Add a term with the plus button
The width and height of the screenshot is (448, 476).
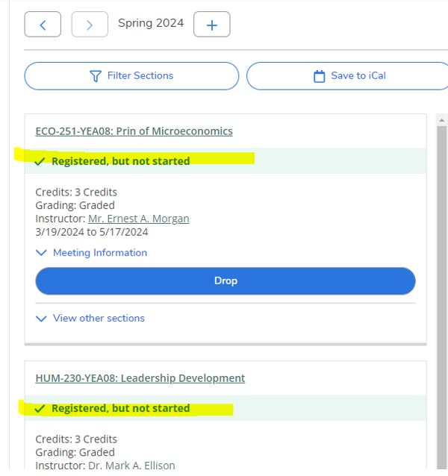coord(212,25)
